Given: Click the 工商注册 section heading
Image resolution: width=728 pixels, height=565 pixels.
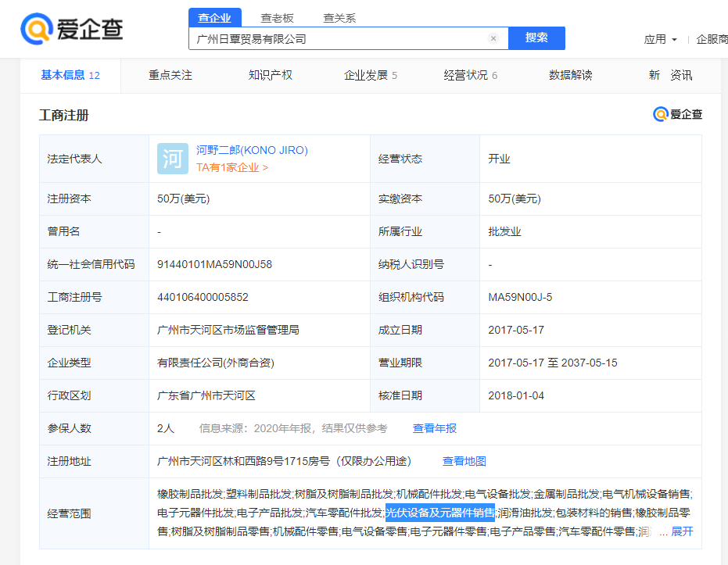Looking at the screenshot, I should 63,115.
